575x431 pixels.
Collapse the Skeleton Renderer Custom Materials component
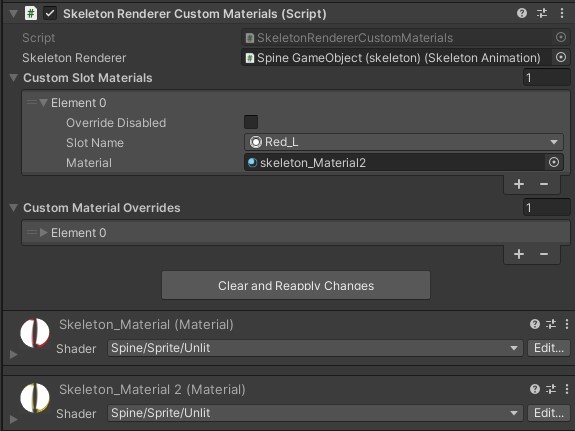14,14
